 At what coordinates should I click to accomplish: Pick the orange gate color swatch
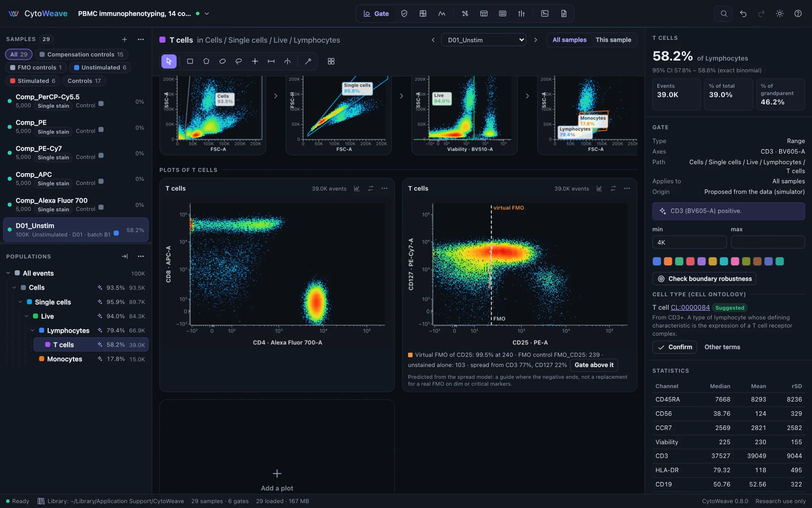click(x=668, y=261)
